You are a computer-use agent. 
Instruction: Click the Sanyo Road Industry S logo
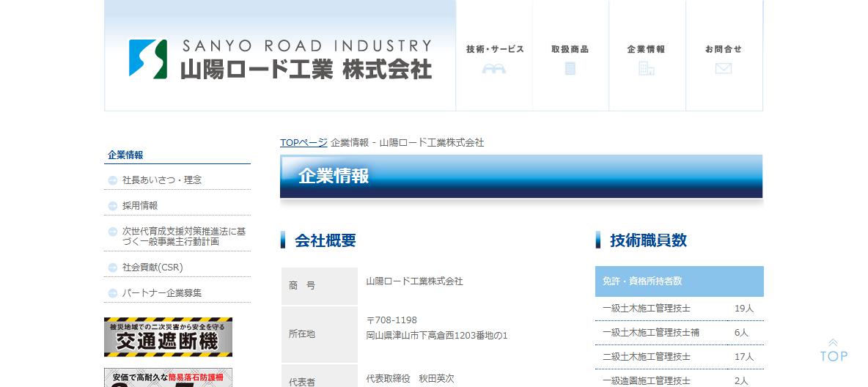148,59
